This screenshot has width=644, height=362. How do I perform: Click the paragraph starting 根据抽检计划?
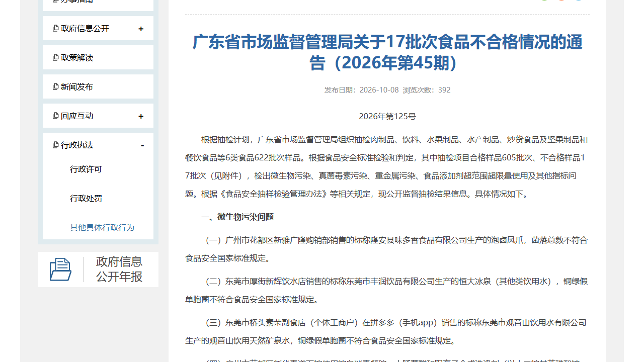click(387, 167)
